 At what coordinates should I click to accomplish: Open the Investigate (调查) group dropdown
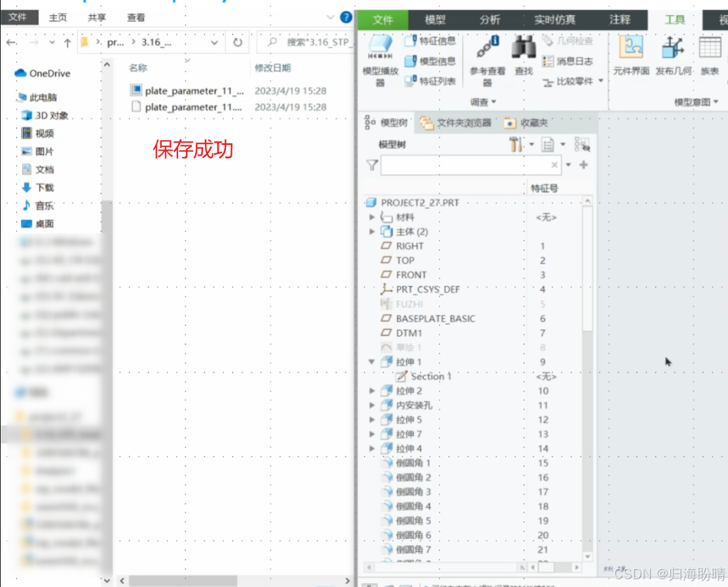483,102
